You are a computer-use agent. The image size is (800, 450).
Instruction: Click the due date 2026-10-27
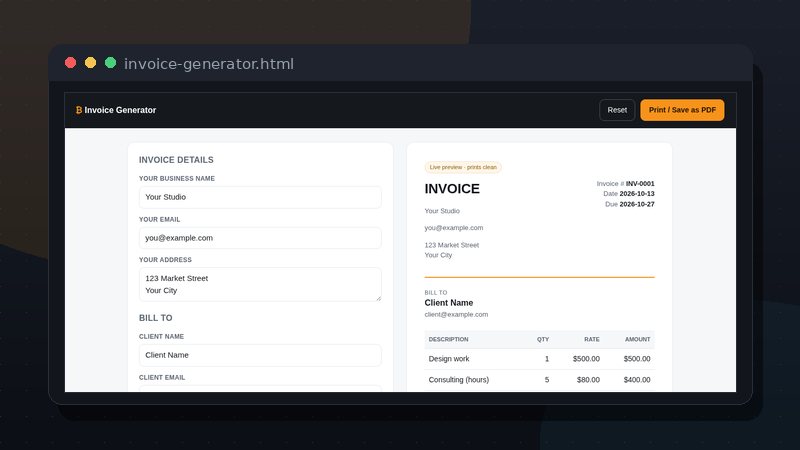pyautogui.click(x=637, y=204)
